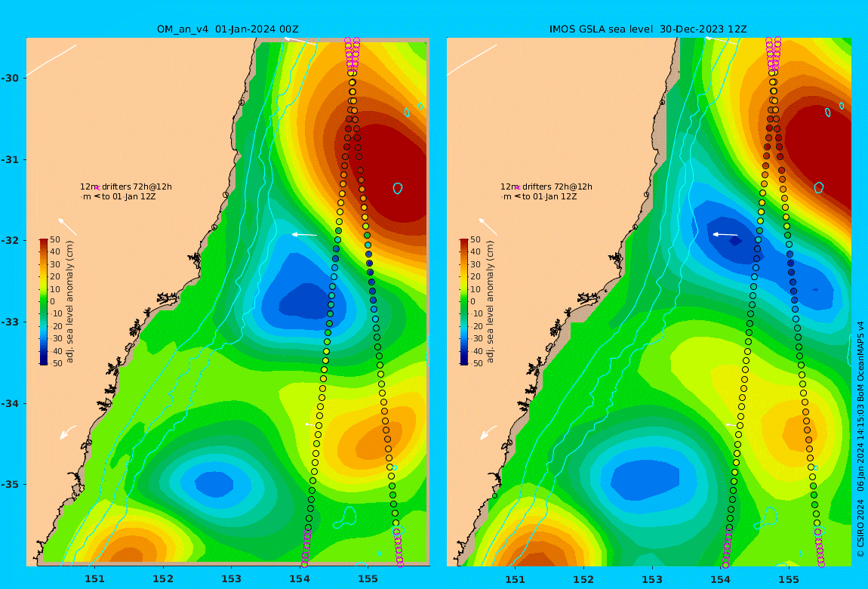Click longitude label 152 under the left map

[163, 579]
